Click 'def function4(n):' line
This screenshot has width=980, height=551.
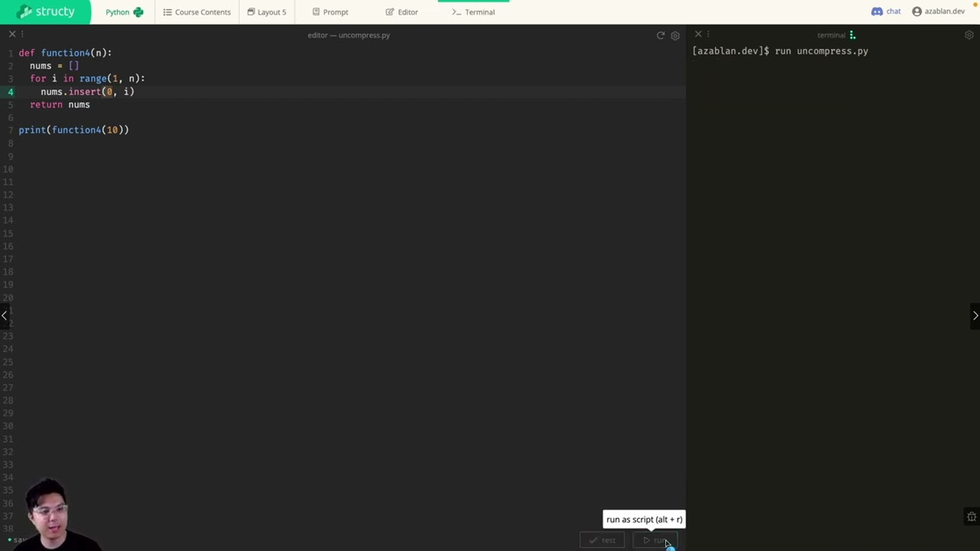(x=65, y=53)
